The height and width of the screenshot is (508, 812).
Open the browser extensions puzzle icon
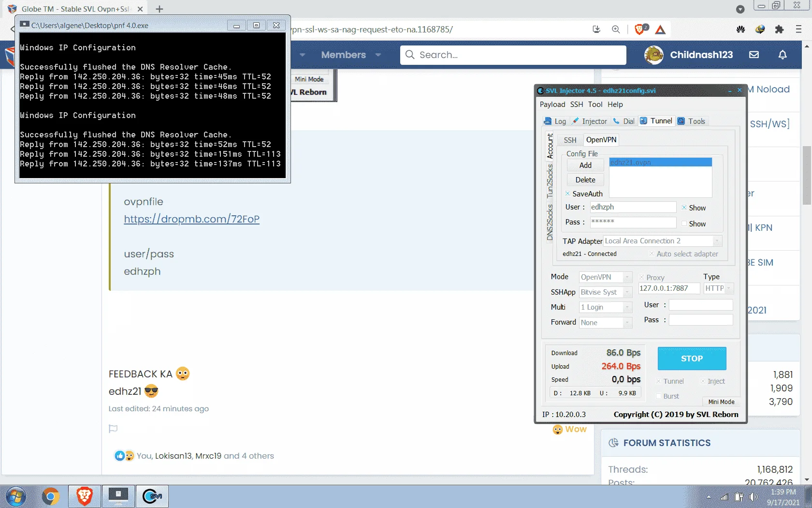coord(779,30)
